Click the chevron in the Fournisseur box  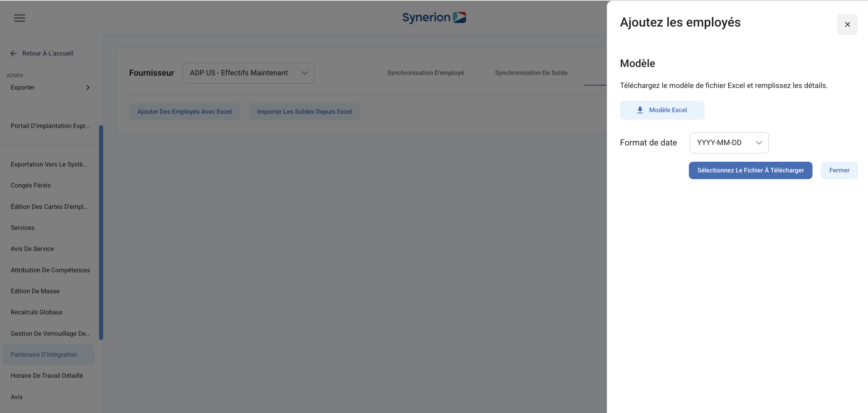coord(304,73)
